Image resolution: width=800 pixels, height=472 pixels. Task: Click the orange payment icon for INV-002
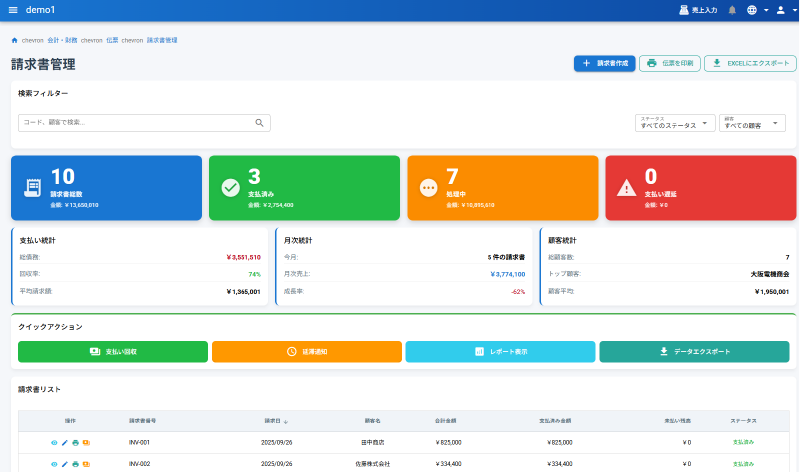click(86, 464)
